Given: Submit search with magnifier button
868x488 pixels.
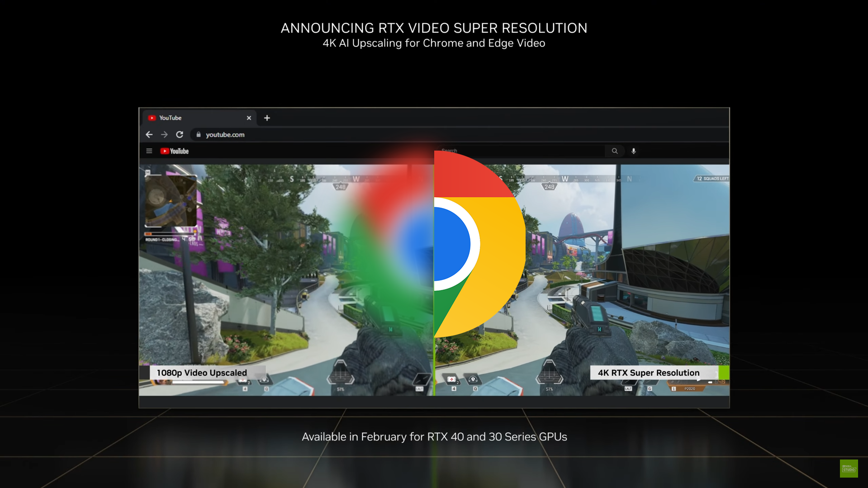Looking at the screenshot, I should 615,151.
